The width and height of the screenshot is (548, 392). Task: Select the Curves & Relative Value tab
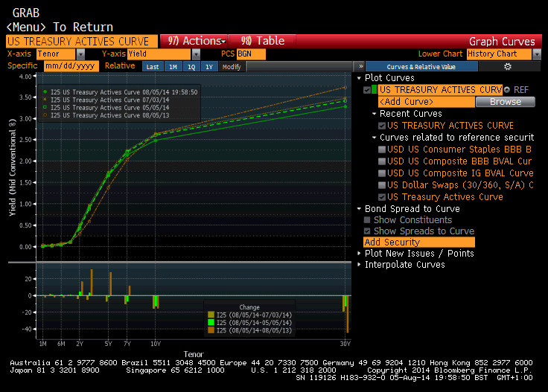click(421, 66)
